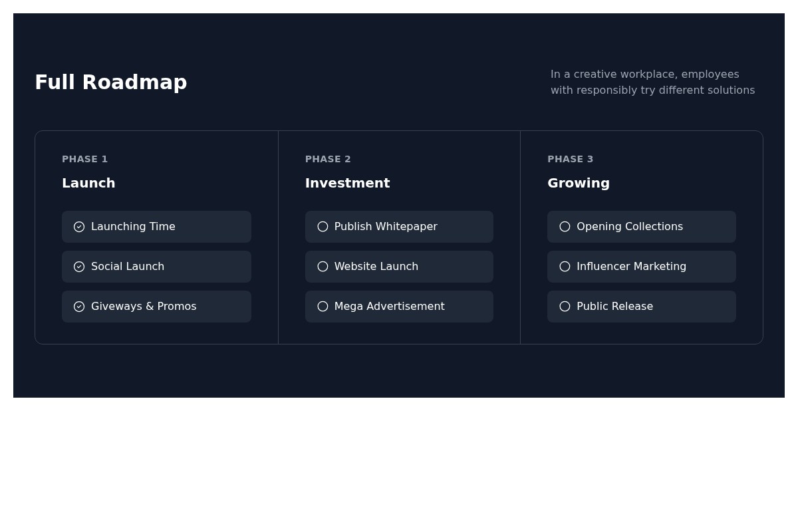798x532 pixels.
Task: Click the checkmark icon for Giveways & Promos
Action: pos(79,307)
